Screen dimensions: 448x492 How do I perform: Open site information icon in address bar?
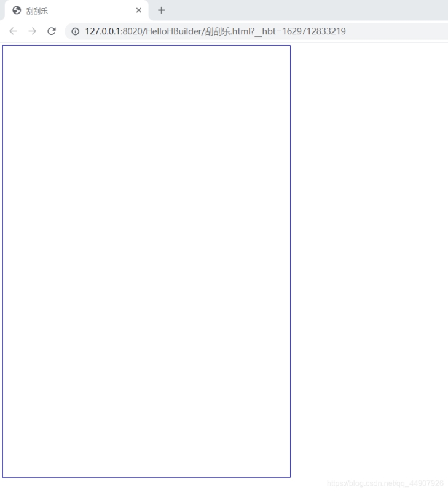[75, 31]
